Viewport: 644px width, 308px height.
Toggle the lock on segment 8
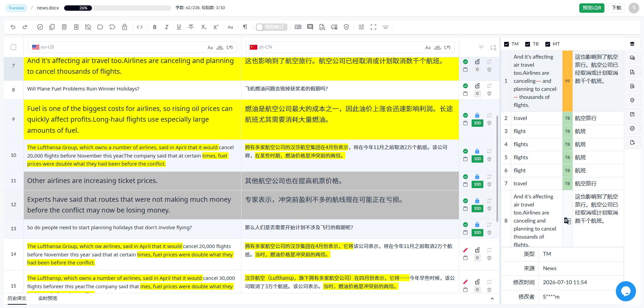coord(477,86)
